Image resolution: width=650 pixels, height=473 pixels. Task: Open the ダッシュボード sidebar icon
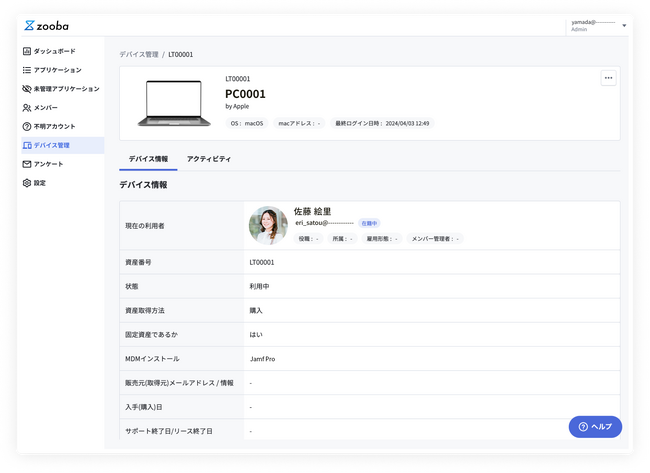click(x=27, y=51)
